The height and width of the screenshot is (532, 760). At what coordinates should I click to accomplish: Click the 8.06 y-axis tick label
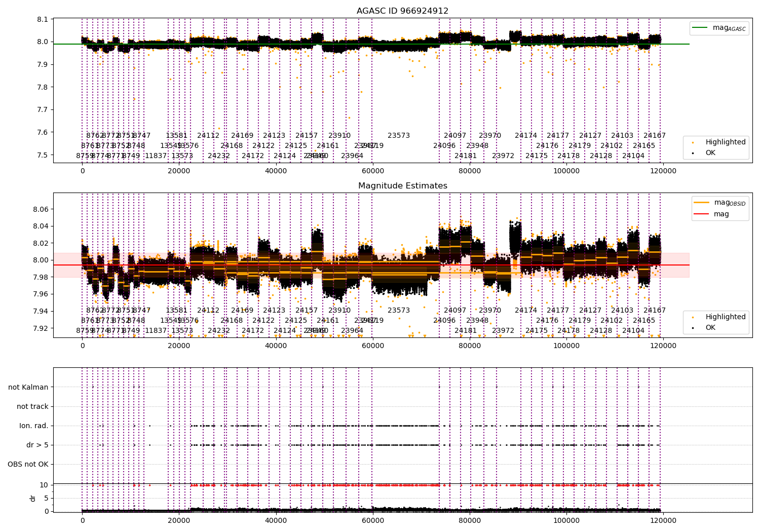tap(41, 209)
